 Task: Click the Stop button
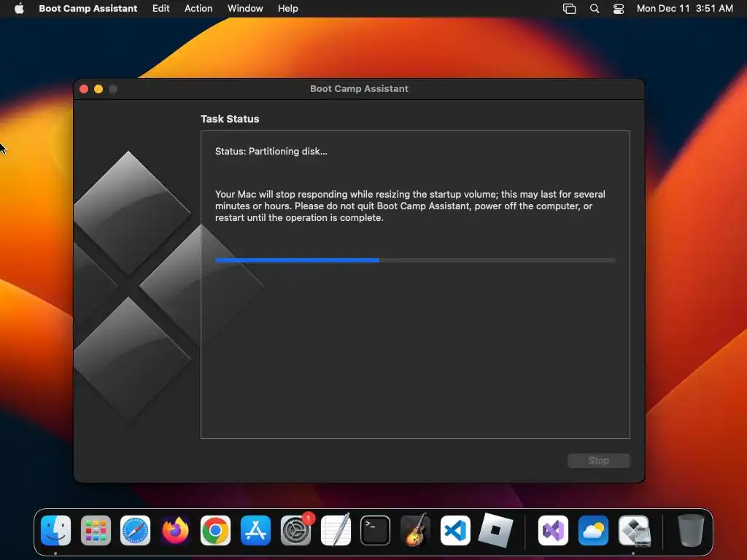(598, 461)
